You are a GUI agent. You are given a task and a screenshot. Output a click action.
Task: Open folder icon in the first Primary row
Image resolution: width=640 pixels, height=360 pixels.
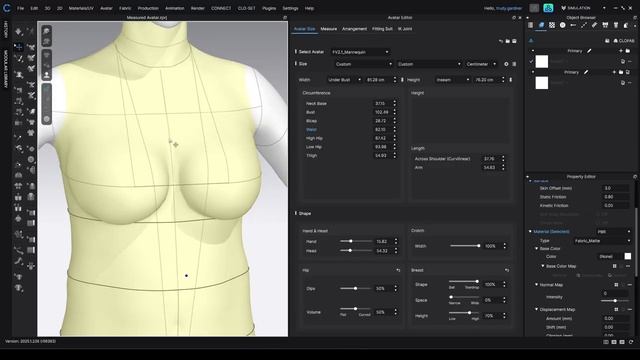(x=628, y=51)
